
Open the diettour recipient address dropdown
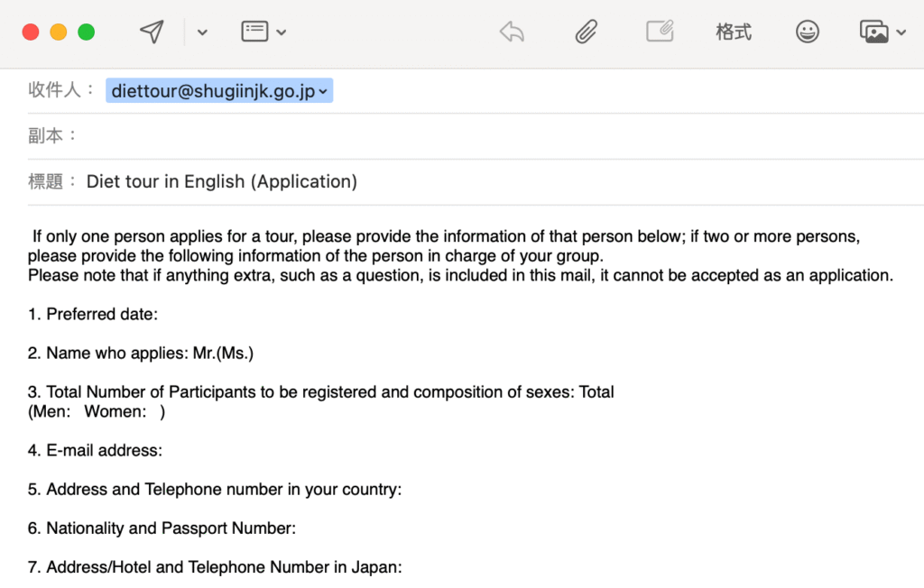click(323, 91)
